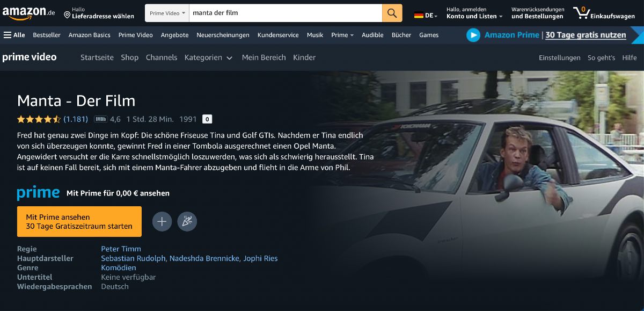The height and width of the screenshot is (311, 644).
Task: Go to the Channels tab
Action: 162,57
